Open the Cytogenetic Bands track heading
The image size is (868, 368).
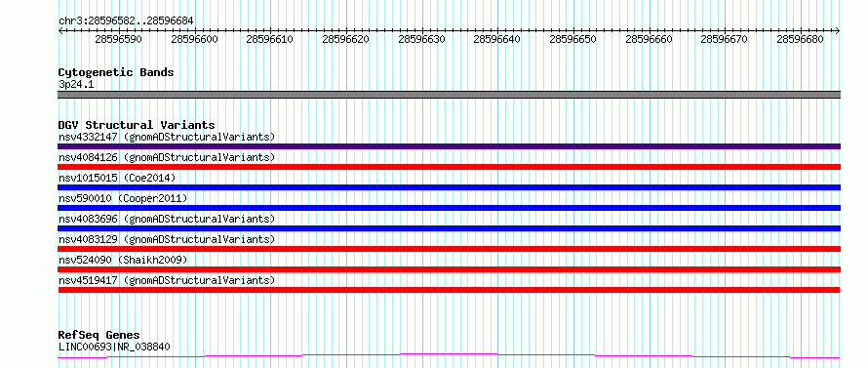[116, 72]
